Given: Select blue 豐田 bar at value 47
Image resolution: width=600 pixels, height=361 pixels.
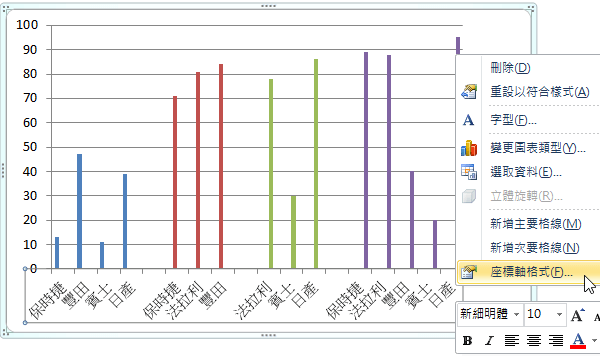Looking at the screenshot, I should coord(80,211).
